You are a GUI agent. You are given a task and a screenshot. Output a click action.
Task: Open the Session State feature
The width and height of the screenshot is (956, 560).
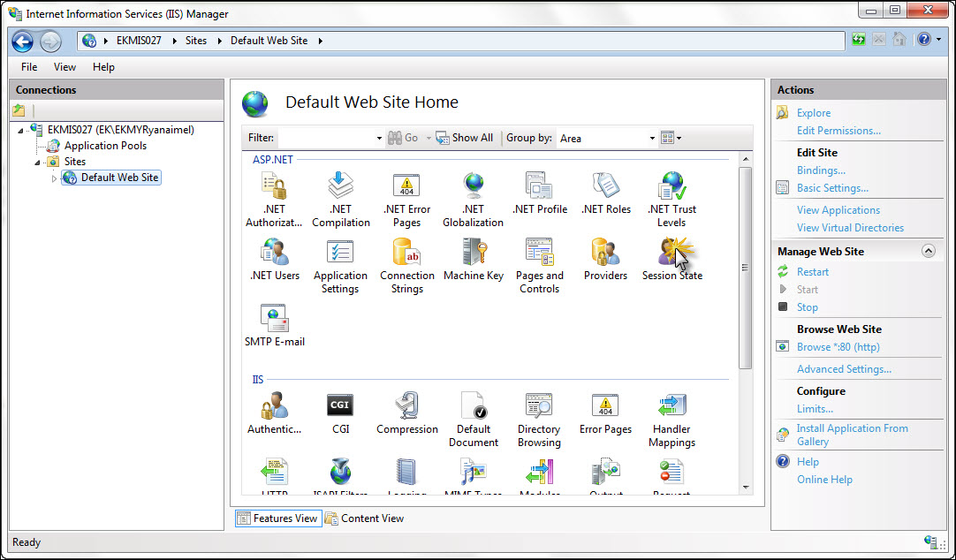coord(671,259)
